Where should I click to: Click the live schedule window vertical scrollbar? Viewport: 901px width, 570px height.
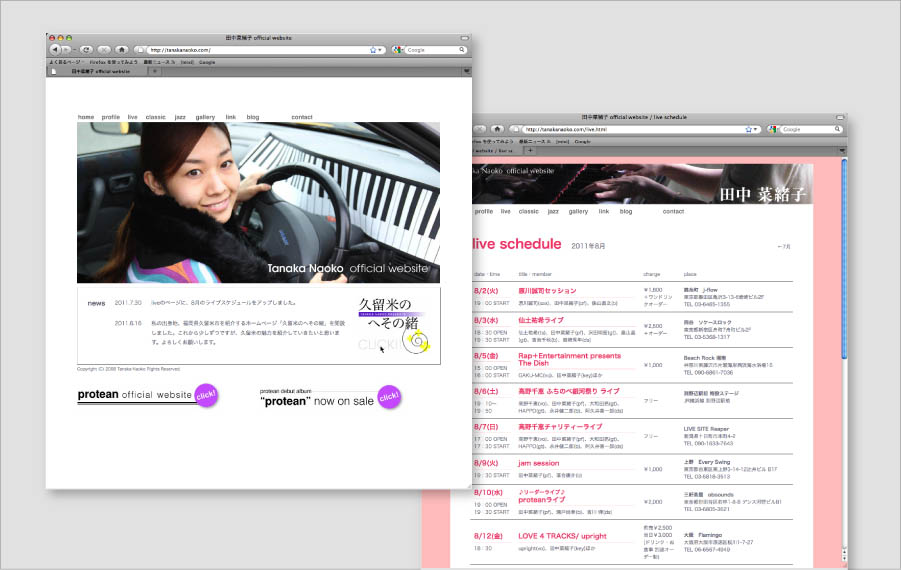click(x=844, y=259)
